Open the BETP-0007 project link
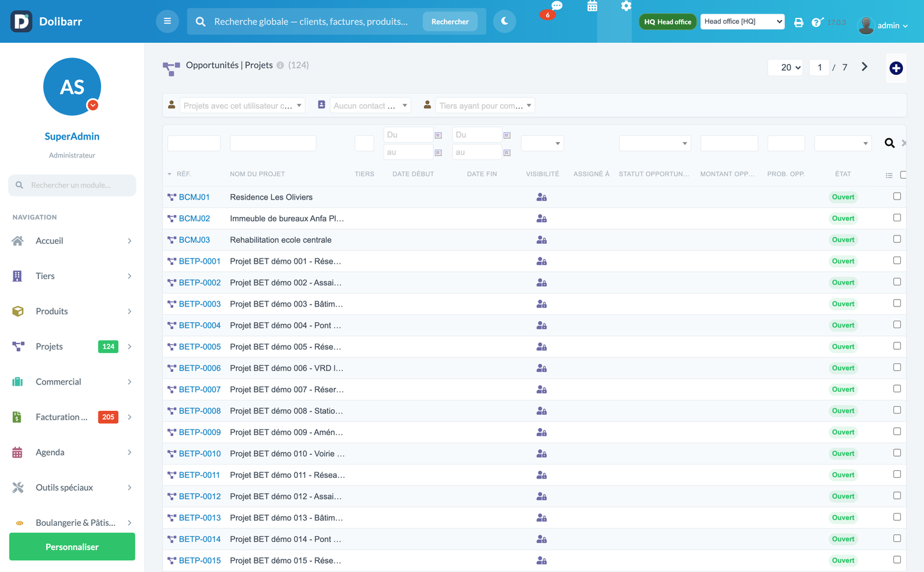The height and width of the screenshot is (572, 924). (200, 390)
